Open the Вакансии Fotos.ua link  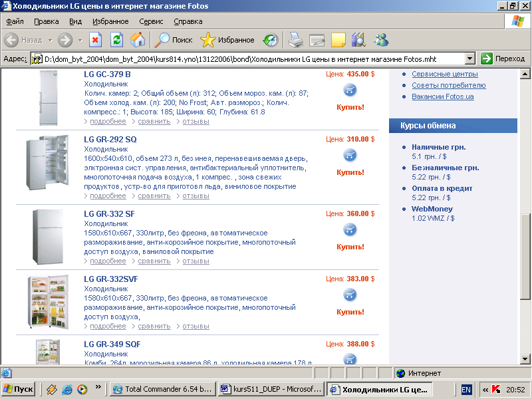tap(442, 96)
